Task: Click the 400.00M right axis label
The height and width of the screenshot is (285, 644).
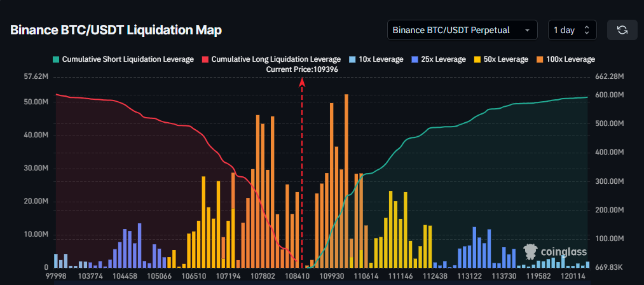Action: tap(608, 153)
